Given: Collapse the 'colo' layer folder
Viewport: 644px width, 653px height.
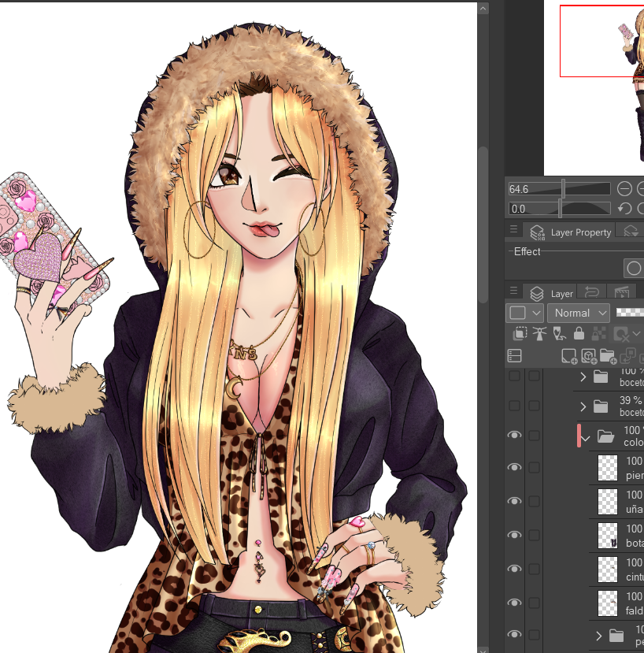Looking at the screenshot, I should 585,436.
